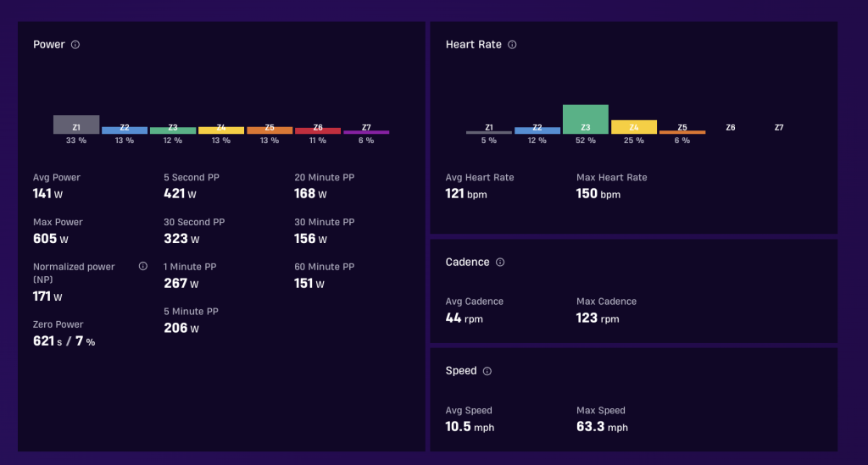
Task: Click the Cadence panel title
Action: point(467,262)
